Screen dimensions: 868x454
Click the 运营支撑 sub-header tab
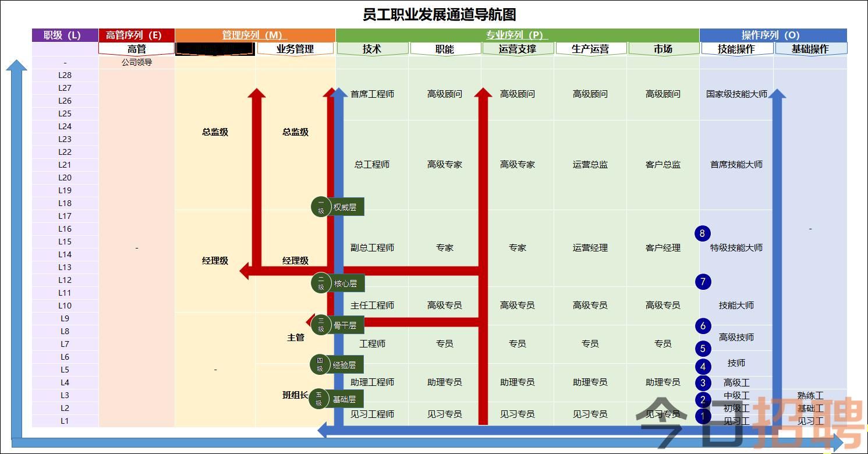(x=518, y=49)
